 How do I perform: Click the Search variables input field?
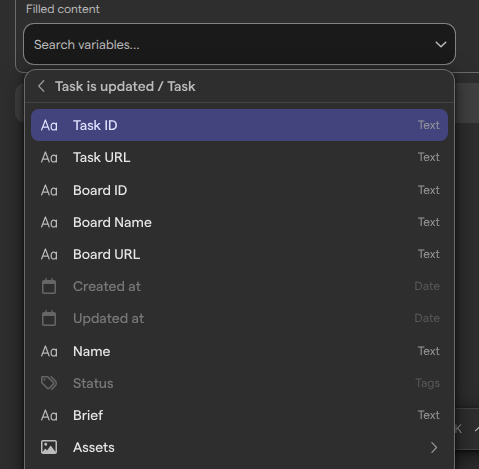pos(239,44)
